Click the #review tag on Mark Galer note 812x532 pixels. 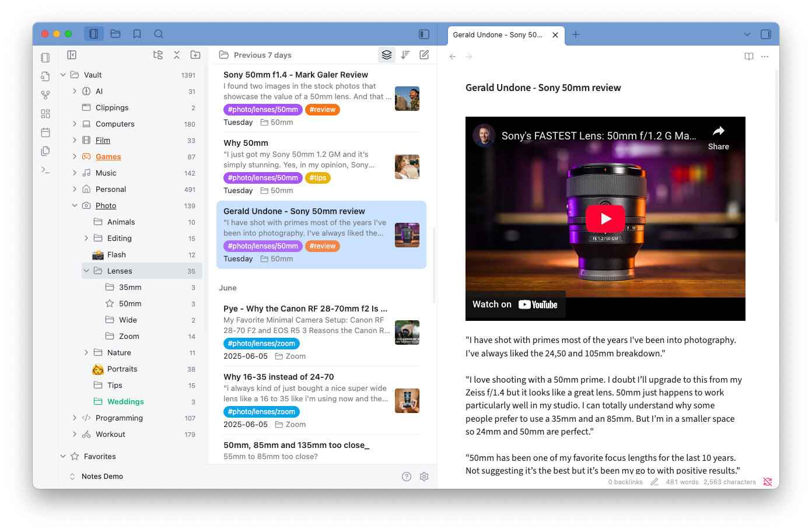(322, 110)
